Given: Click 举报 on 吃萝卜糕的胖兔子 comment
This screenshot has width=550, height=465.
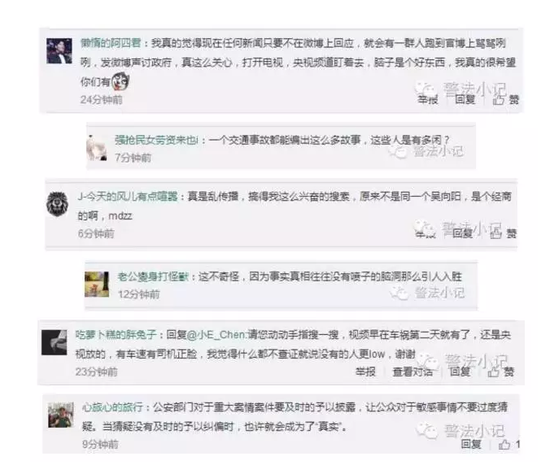Looking at the screenshot, I should tap(365, 372).
